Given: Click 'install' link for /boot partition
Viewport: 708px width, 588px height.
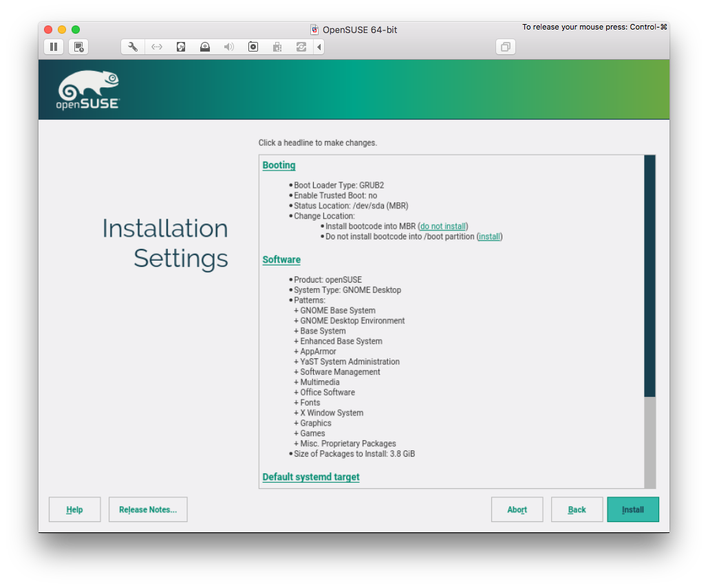Looking at the screenshot, I should [x=489, y=237].
